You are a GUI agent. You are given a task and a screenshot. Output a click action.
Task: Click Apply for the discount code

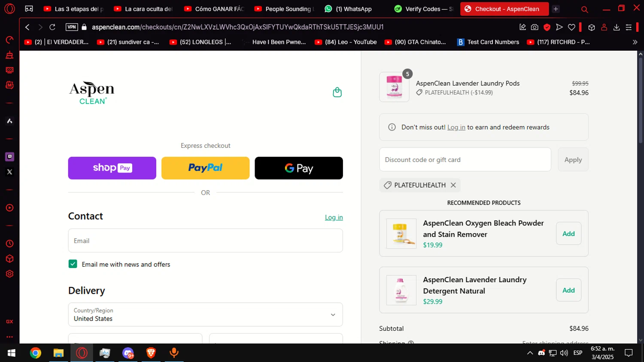(573, 159)
